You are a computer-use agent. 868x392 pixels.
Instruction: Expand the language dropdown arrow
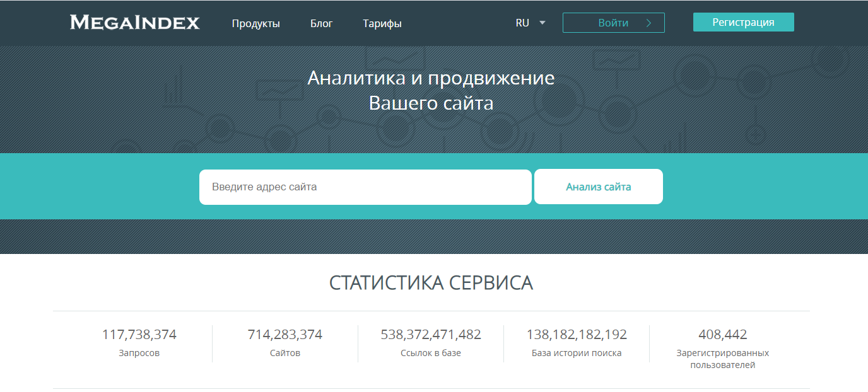pyautogui.click(x=542, y=23)
